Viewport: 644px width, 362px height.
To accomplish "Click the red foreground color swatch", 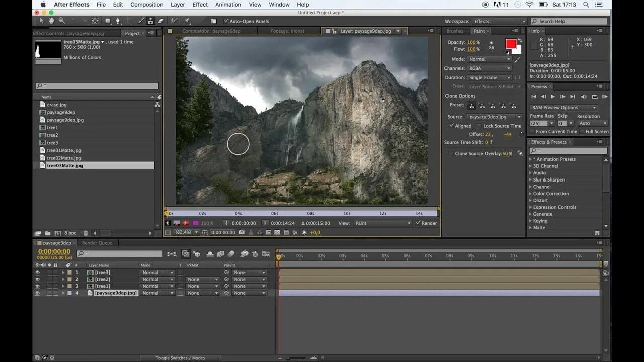I will tap(511, 44).
